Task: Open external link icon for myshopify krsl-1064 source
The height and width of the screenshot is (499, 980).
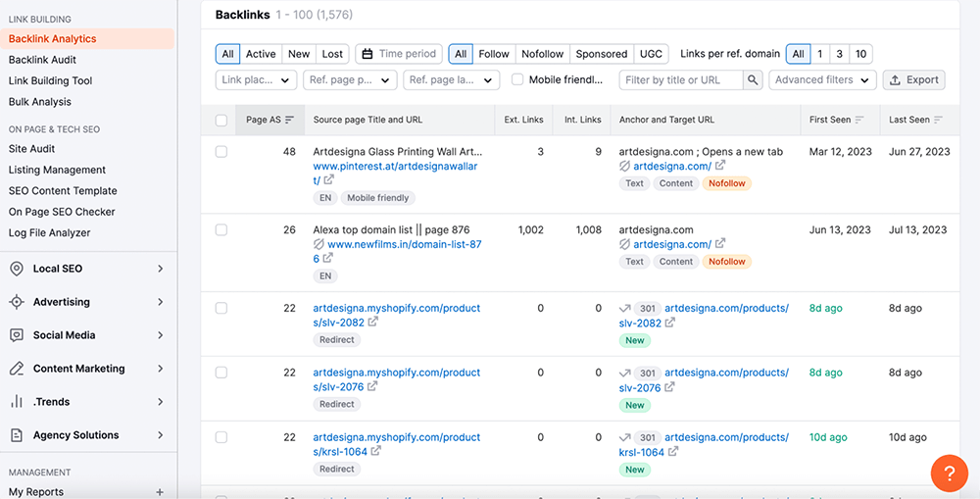Action: [x=376, y=450]
